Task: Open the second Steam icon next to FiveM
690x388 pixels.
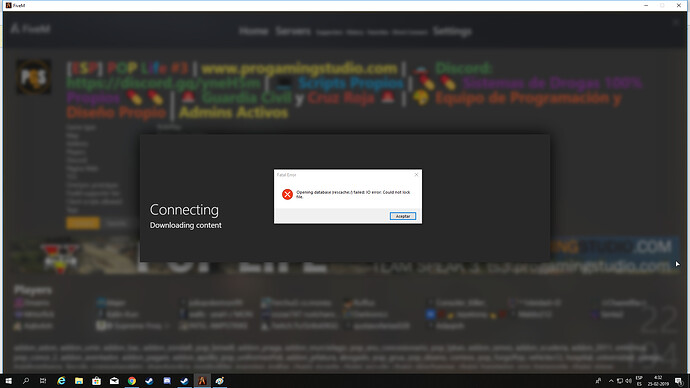Action: 184,381
